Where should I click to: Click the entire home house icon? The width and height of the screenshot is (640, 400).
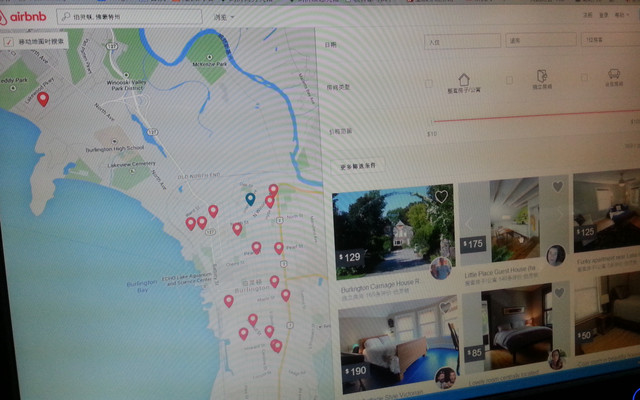pos(464,79)
